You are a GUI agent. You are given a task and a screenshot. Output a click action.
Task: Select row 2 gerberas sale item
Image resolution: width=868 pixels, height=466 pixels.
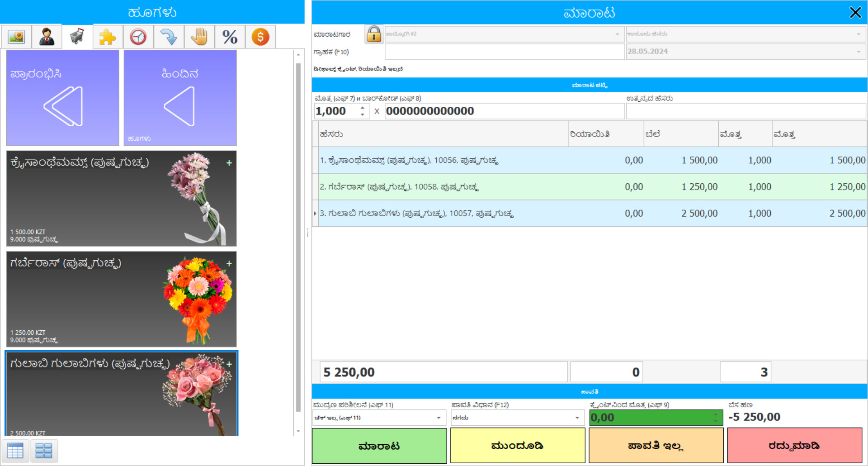tap(590, 187)
